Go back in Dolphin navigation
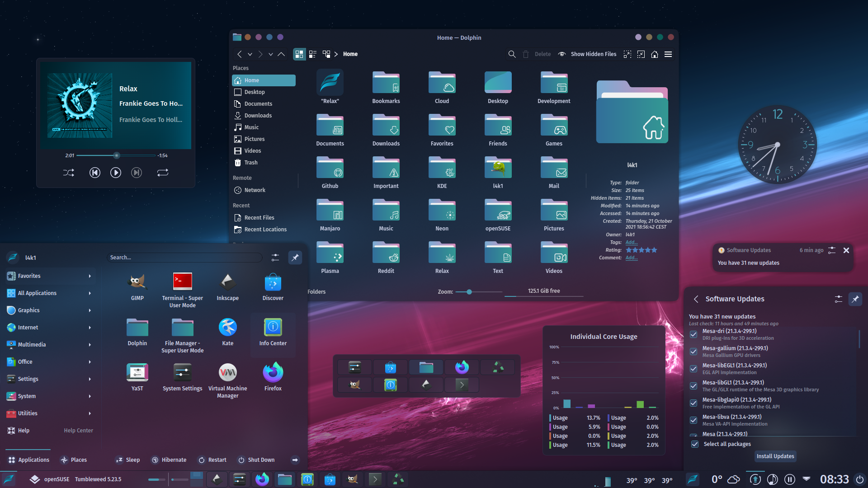Image resolution: width=868 pixels, height=488 pixels. coord(240,54)
